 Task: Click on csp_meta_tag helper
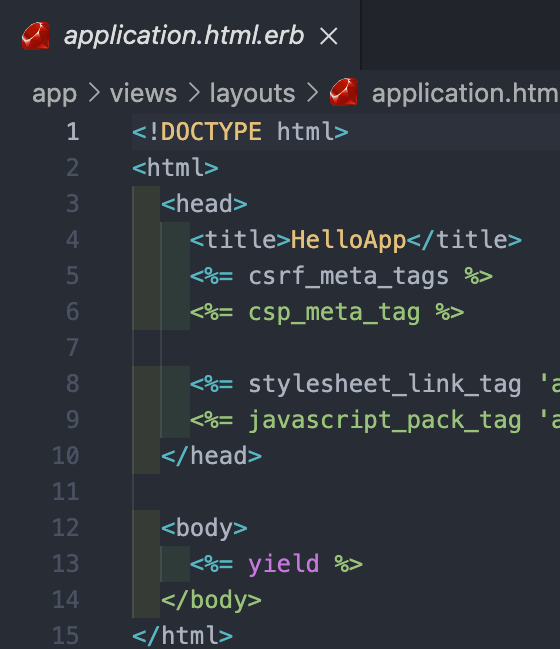point(334,312)
